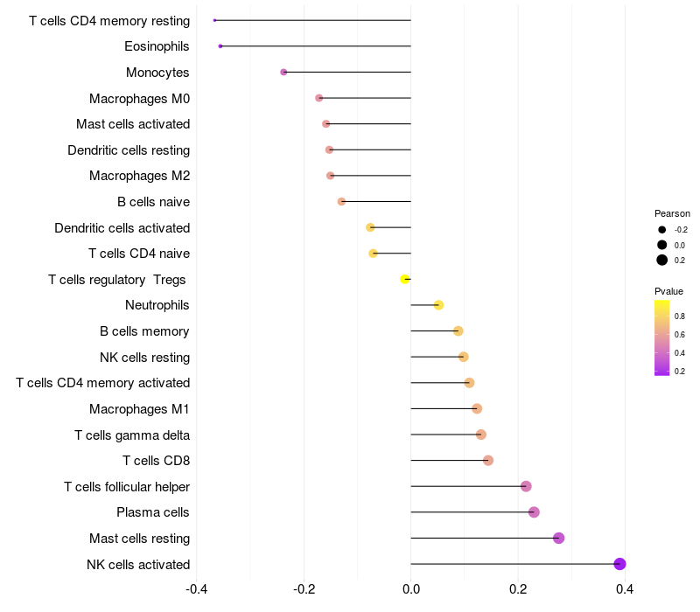Viewport: 700px width, 612px height.
Task: Select the yellow T cells regulatory Tregs dot
Action: (x=404, y=279)
